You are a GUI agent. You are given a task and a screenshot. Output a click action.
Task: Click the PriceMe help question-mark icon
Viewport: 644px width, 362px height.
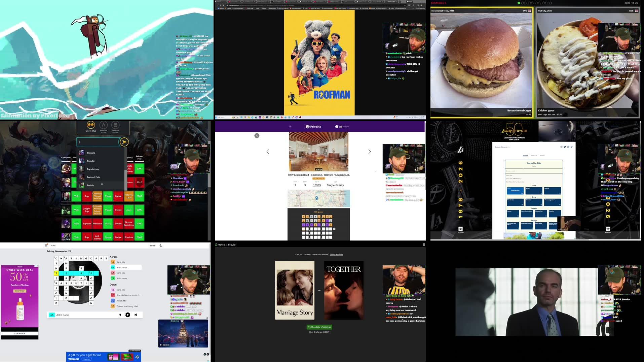point(337,127)
